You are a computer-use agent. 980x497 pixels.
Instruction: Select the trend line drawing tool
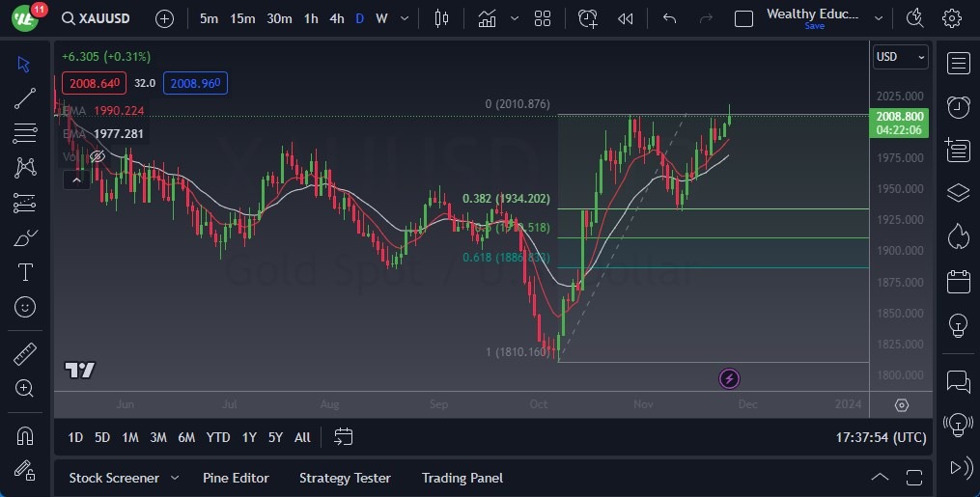[25, 98]
